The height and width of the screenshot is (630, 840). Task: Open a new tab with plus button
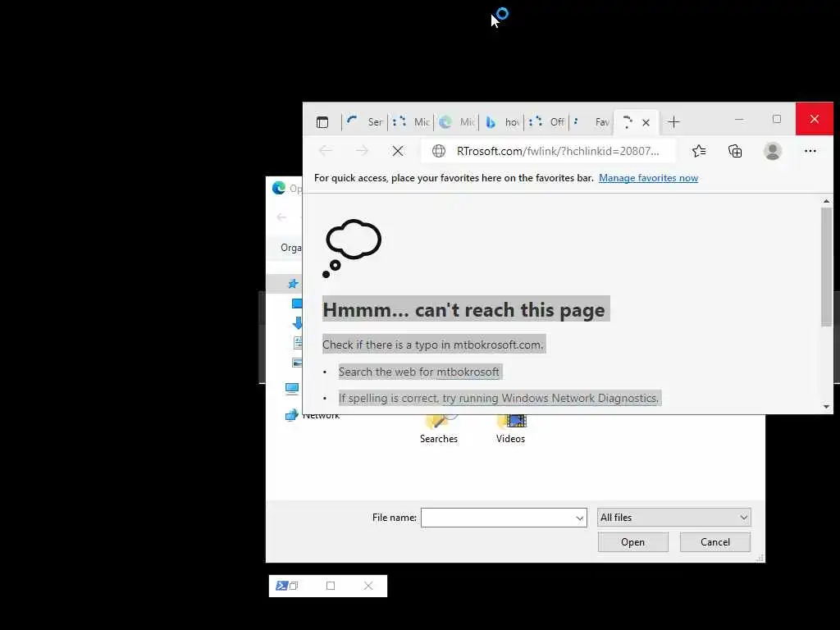(x=673, y=122)
